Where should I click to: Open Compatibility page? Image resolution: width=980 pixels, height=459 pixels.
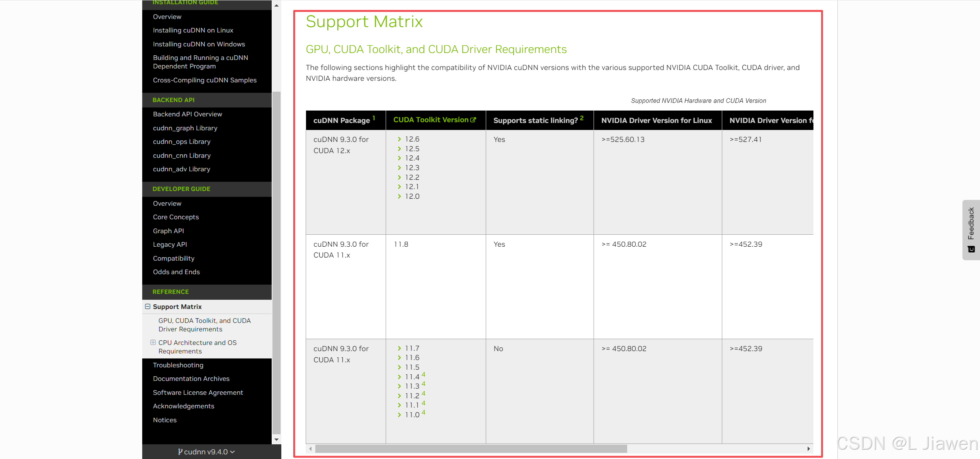coord(174,258)
